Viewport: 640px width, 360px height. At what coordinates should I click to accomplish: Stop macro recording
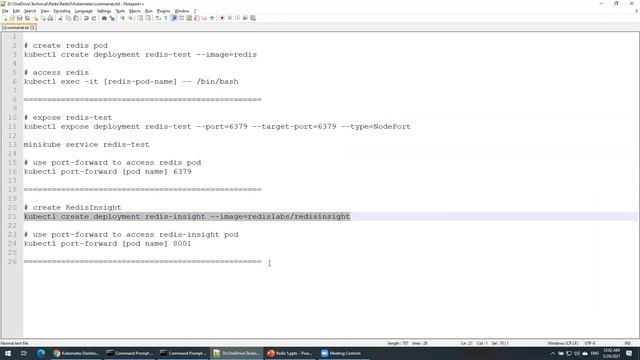[x=230, y=18]
